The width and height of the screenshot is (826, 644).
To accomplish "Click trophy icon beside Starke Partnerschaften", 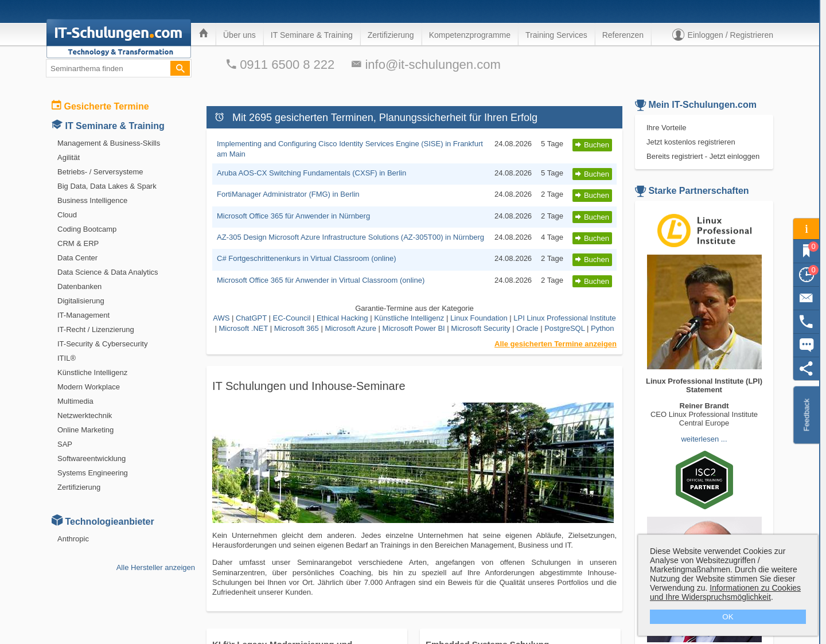I will coord(640,191).
